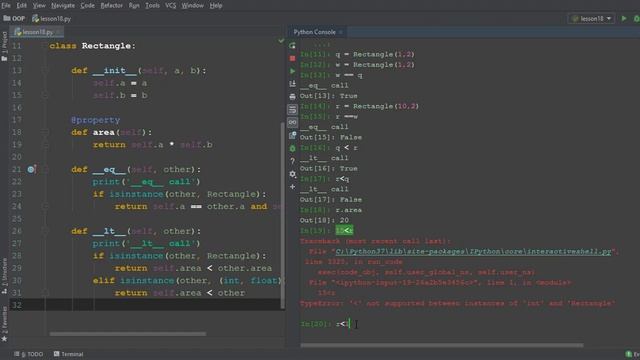The height and width of the screenshot is (360, 640).
Task: Click OOP folder in breadcrumb bar
Action: 14,18
